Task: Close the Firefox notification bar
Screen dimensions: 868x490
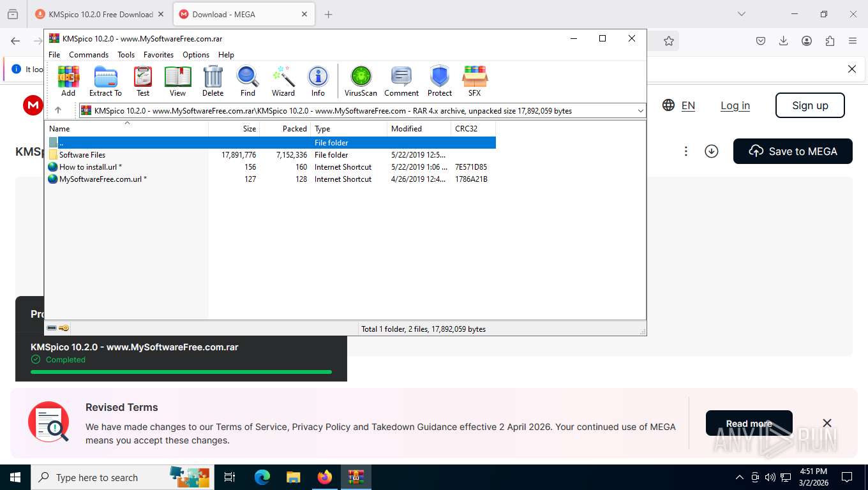Action: point(851,69)
